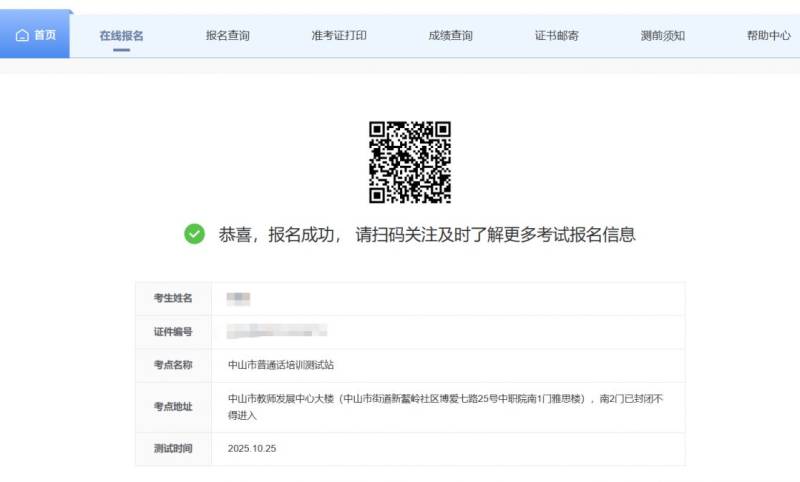The image size is (800, 482).
Task: Click the QR code image
Action: click(x=410, y=162)
